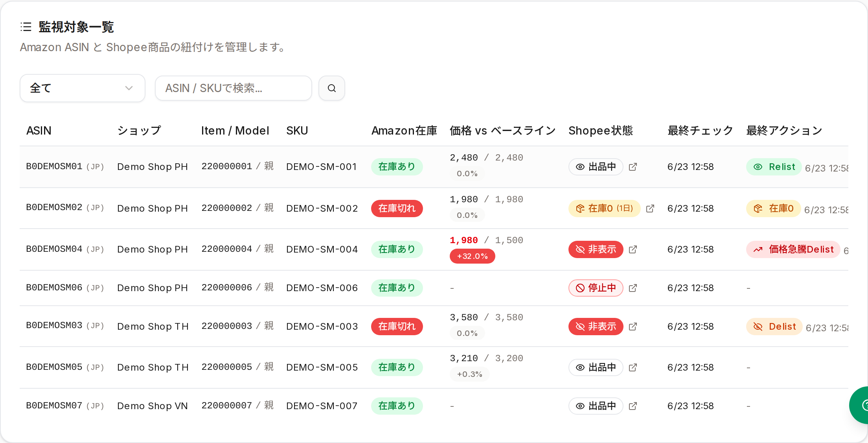Open external link for B0DEMOSM06 row
This screenshot has width=868, height=443.
click(x=633, y=288)
